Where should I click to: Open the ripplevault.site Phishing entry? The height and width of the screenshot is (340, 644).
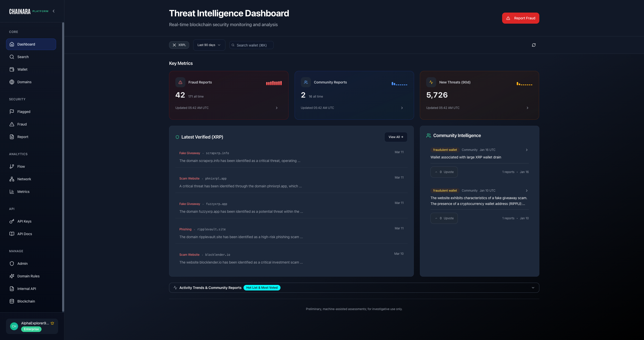[291, 233]
